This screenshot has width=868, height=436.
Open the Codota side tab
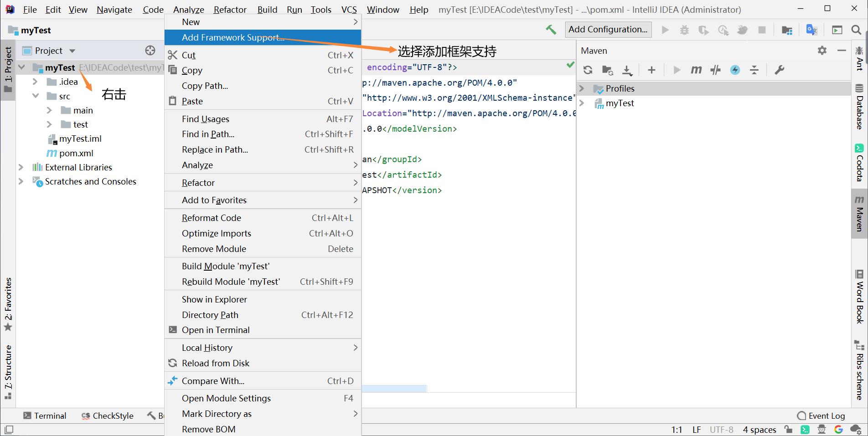pyautogui.click(x=859, y=163)
